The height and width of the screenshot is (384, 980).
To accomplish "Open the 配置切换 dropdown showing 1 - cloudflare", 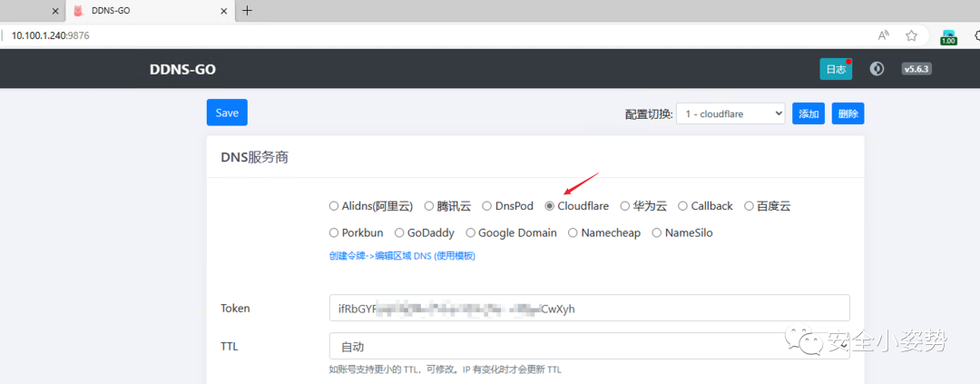I will pos(730,113).
